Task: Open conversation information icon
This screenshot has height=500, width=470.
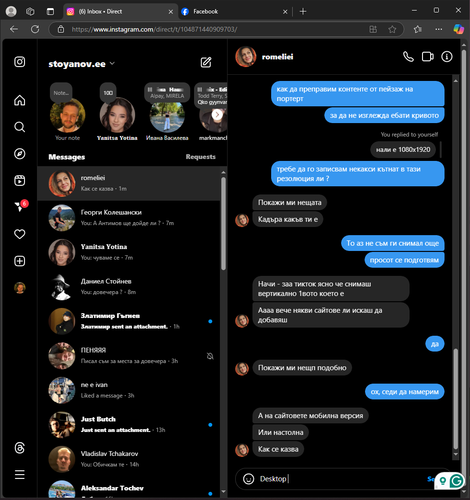Action: point(447,57)
